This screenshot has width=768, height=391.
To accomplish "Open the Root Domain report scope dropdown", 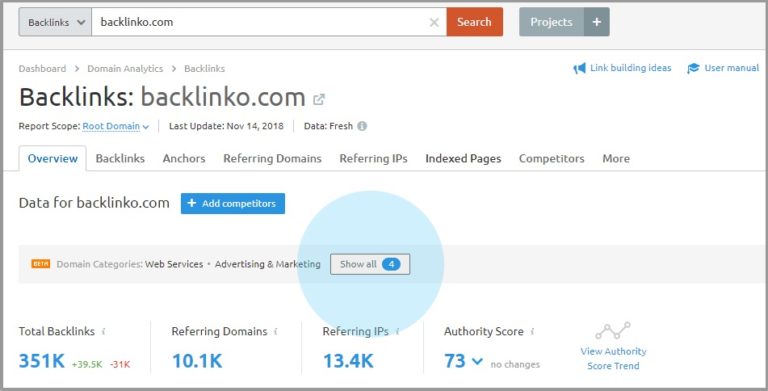I will coord(116,126).
